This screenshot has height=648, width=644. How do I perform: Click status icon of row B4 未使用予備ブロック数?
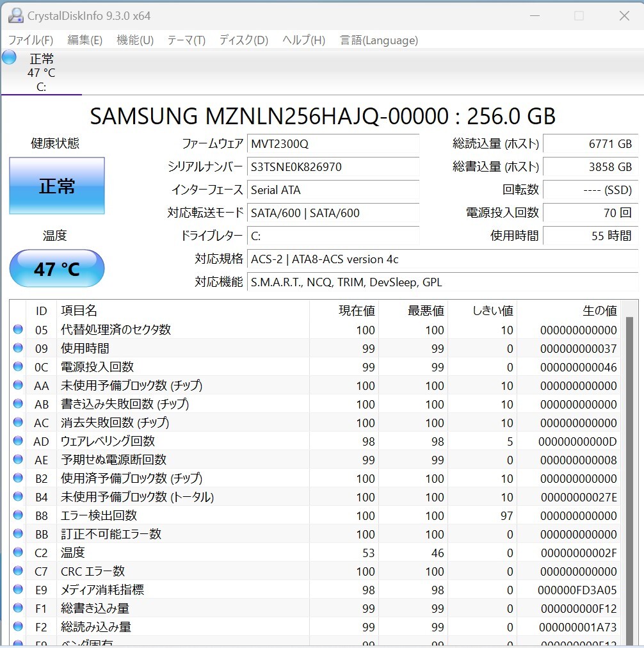[18, 496]
